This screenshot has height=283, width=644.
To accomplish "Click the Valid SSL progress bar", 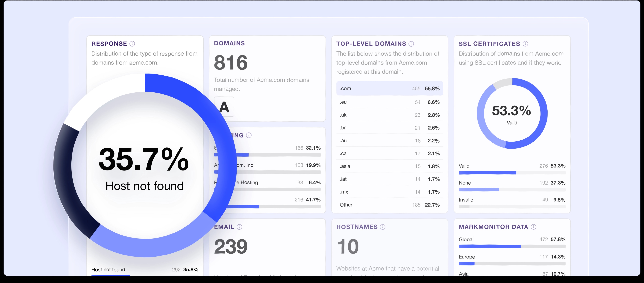I will point(512,173).
